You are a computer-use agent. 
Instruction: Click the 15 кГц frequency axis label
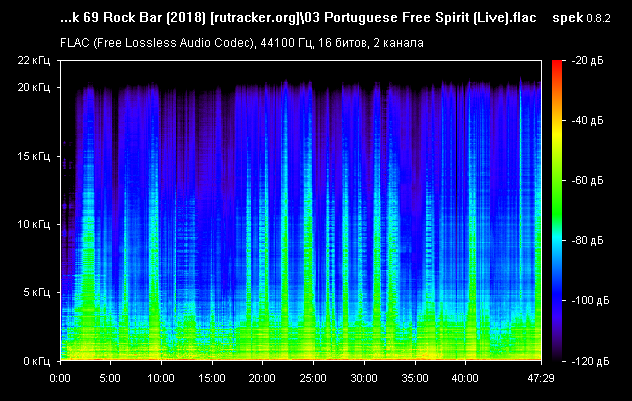(33, 157)
